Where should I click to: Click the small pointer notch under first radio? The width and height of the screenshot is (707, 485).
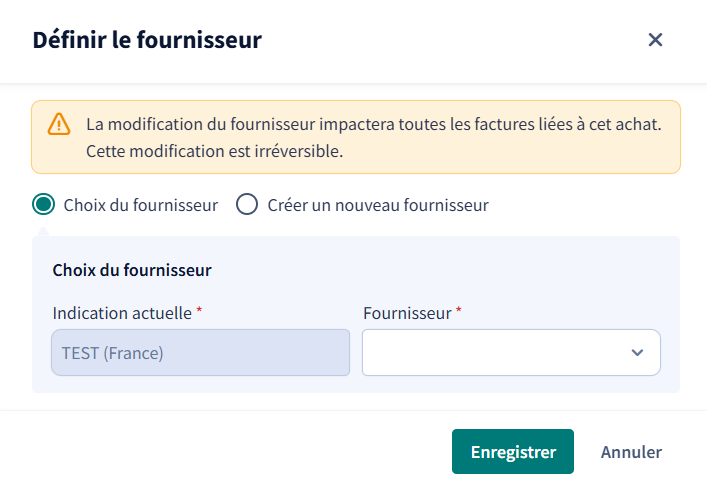coord(43,232)
